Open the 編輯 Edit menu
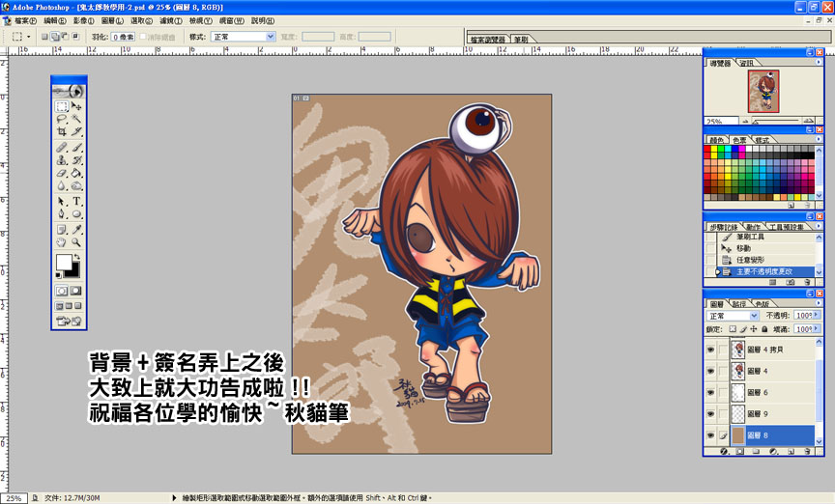 click(55, 20)
